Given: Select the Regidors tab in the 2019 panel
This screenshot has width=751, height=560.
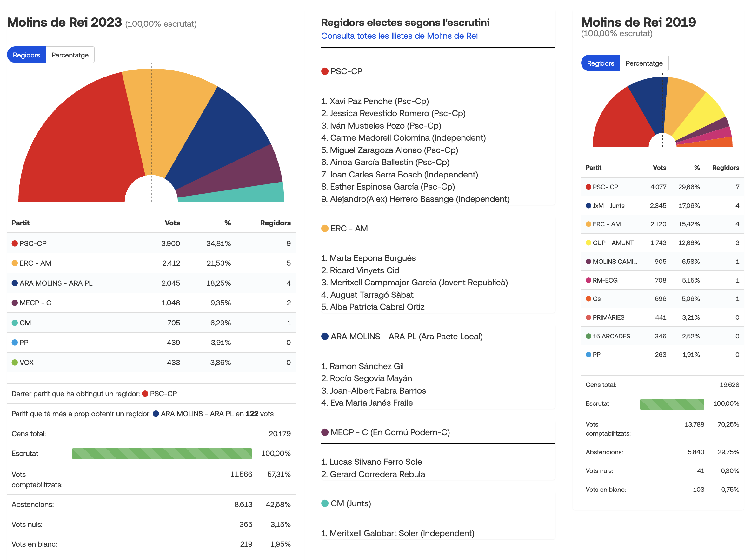Looking at the screenshot, I should [x=600, y=63].
